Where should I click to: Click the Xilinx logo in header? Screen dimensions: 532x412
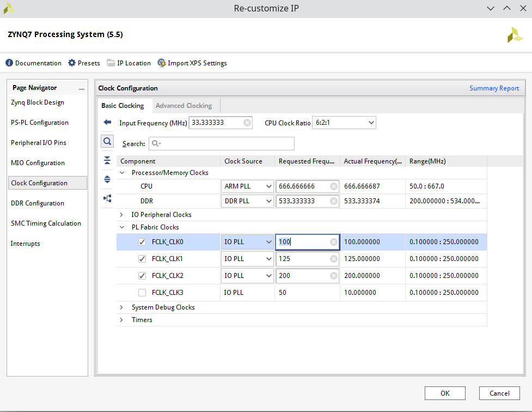[x=515, y=35]
